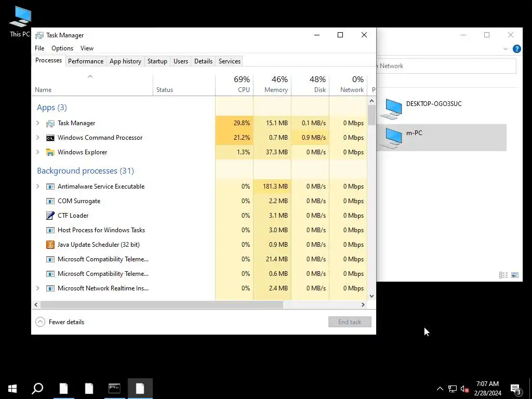Open the network status tray icon
Image resolution: width=532 pixels, height=399 pixels.
coord(453,389)
